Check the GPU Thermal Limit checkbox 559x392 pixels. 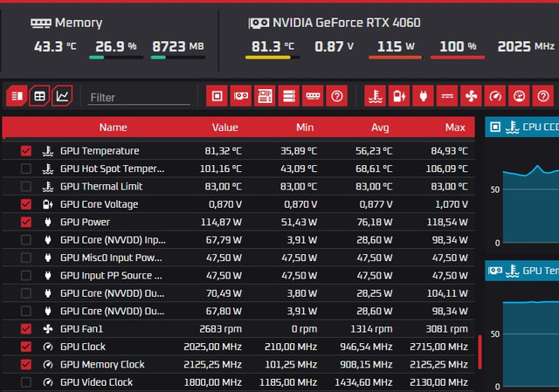point(25,186)
